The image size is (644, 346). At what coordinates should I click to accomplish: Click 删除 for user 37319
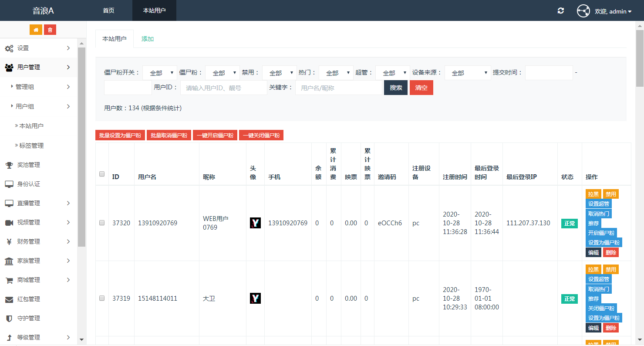point(611,328)
